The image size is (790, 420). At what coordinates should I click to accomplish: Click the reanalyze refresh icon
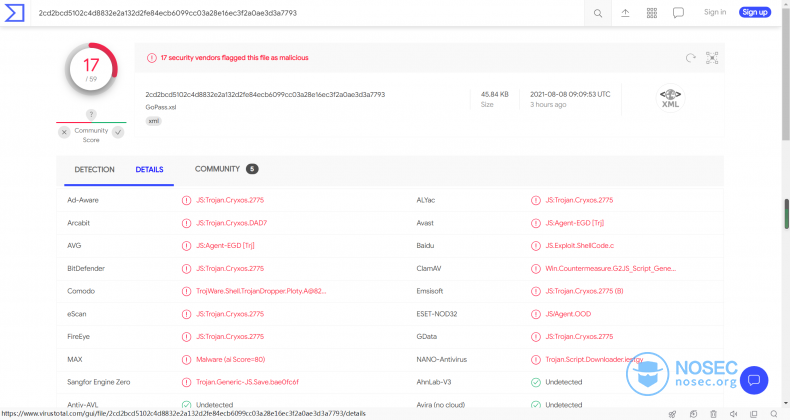(690, 58)
